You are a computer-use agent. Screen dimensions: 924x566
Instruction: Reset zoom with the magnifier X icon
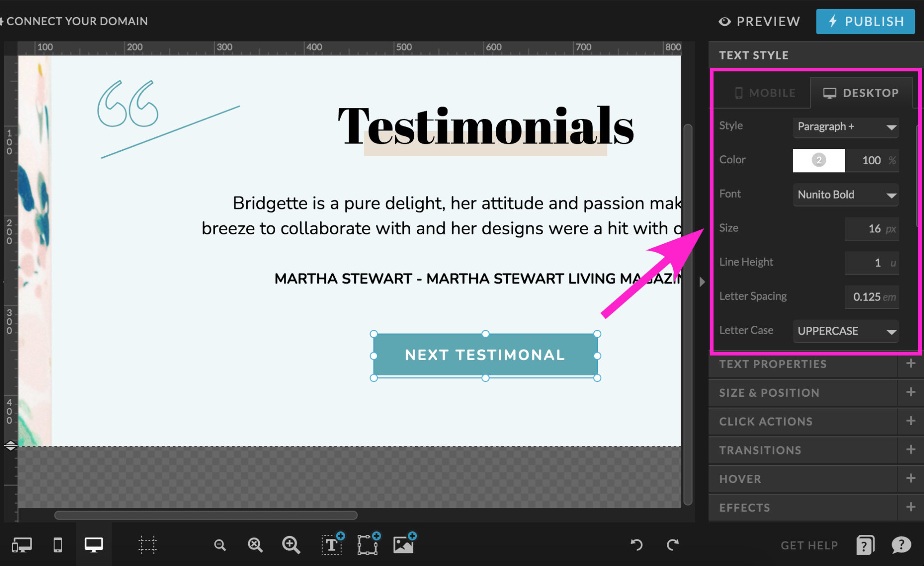point(255,545)
